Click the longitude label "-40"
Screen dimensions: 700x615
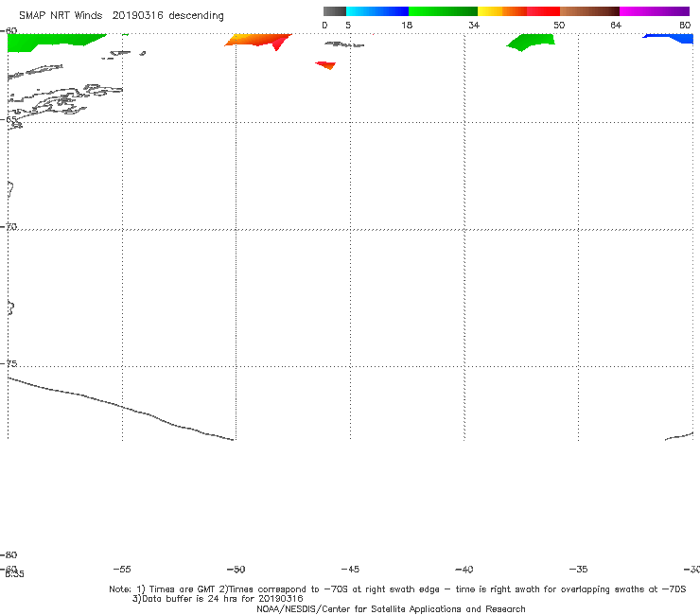click(x=464, y=569)
